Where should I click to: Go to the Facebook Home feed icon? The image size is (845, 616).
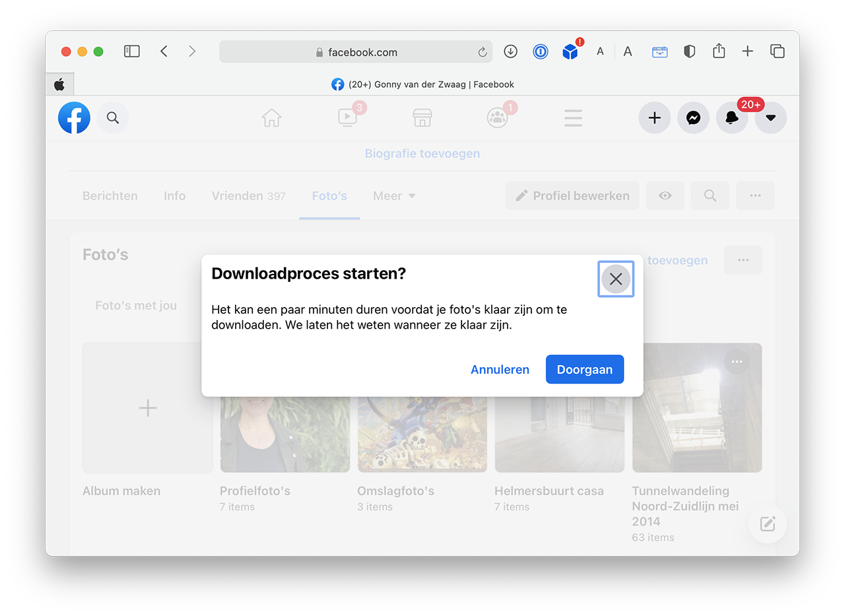(271, 118)
